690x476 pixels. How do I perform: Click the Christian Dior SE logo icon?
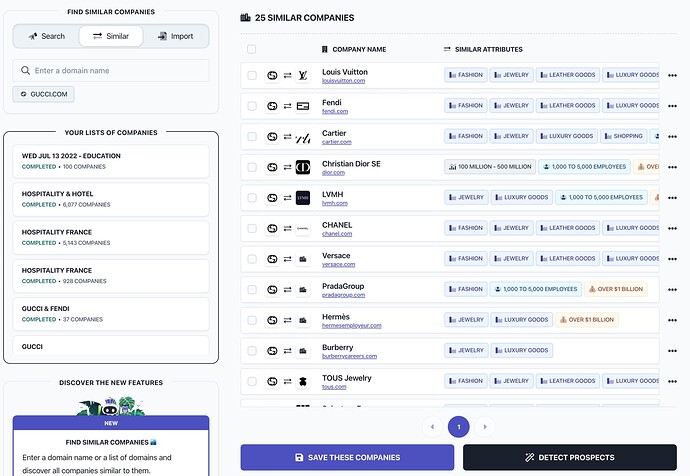(303, 167)
